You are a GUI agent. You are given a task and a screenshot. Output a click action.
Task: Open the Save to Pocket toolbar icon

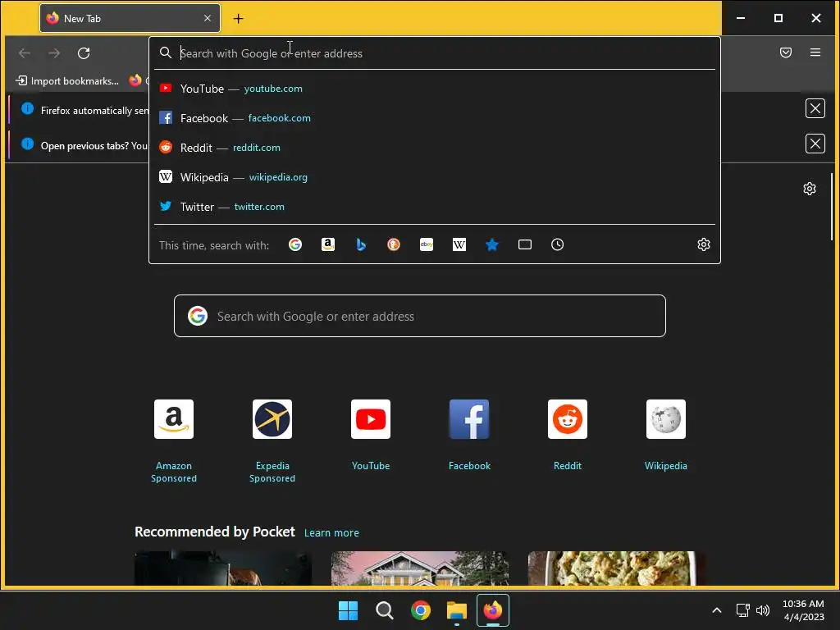[x=786, y=52]
